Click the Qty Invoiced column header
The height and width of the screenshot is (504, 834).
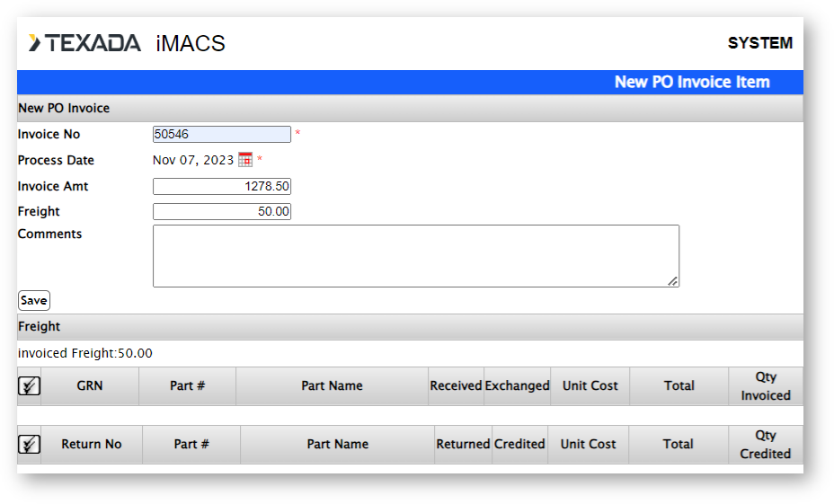tap(766, 386)
